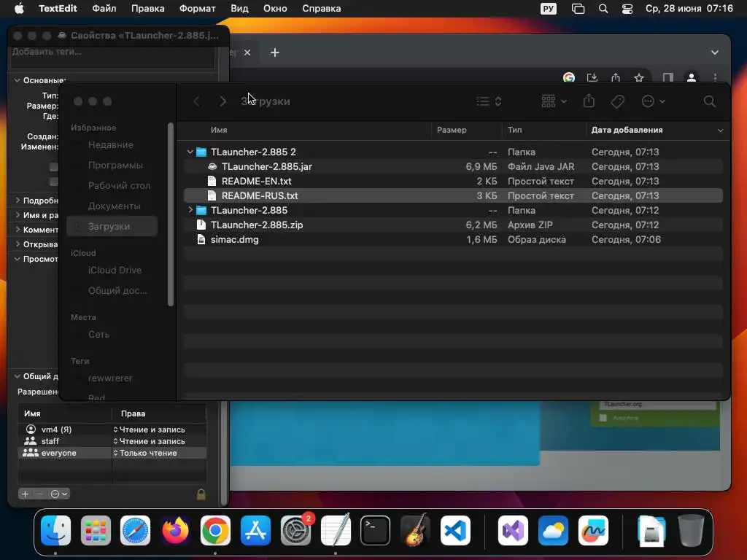Click the Finder tags icon
The height and width of the screenshot is (560, 747).
[x=617, y=101]
